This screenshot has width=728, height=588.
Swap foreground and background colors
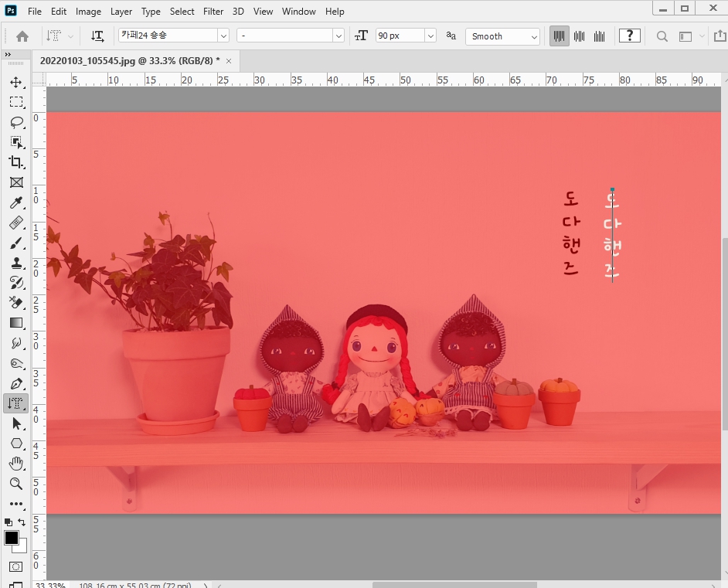22,522
